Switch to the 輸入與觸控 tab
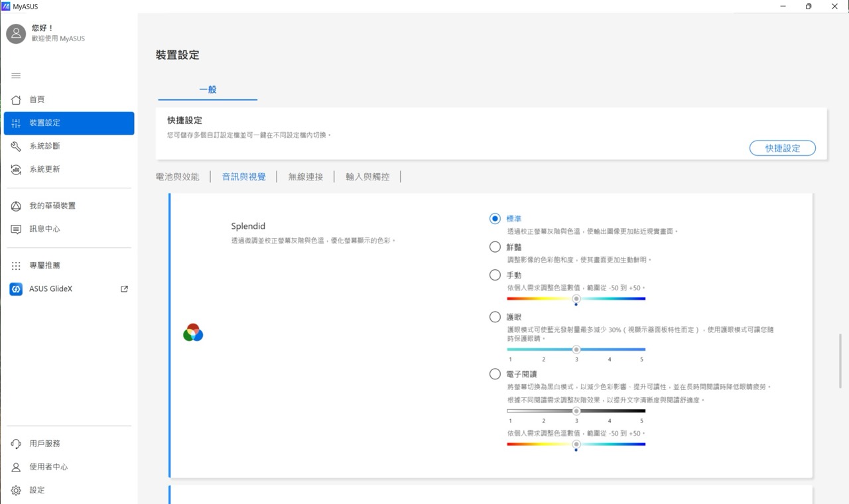 tap(367, 177)
